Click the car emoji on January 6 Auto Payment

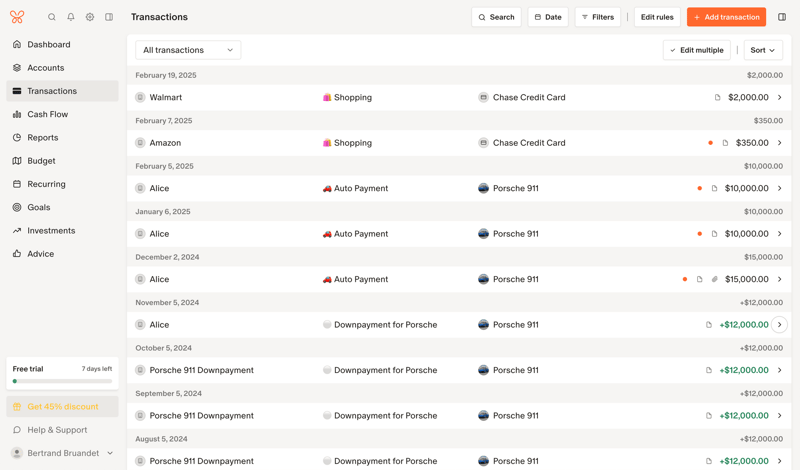pyautogui.click(x=327, y=234)
